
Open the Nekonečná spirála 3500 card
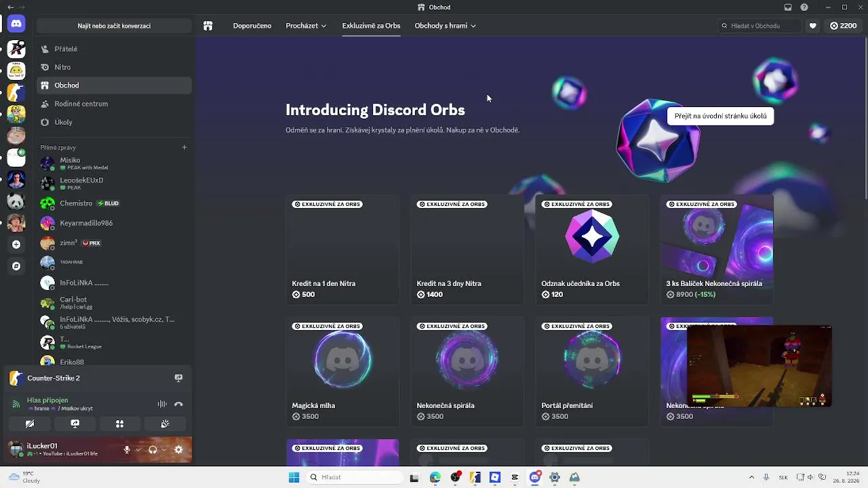[467, 371]
